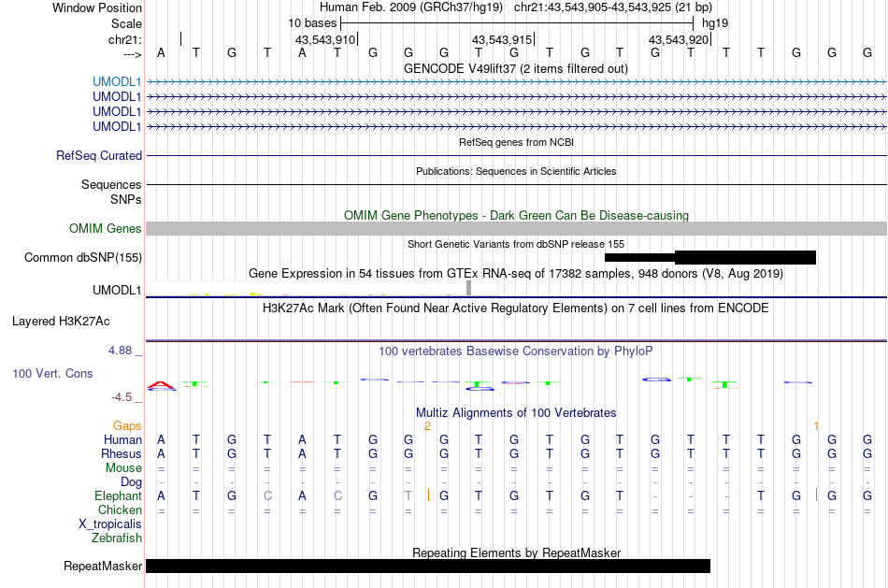888x588 pixels.
Task: Select the Zebrafish species label
Action: point(116,538)
